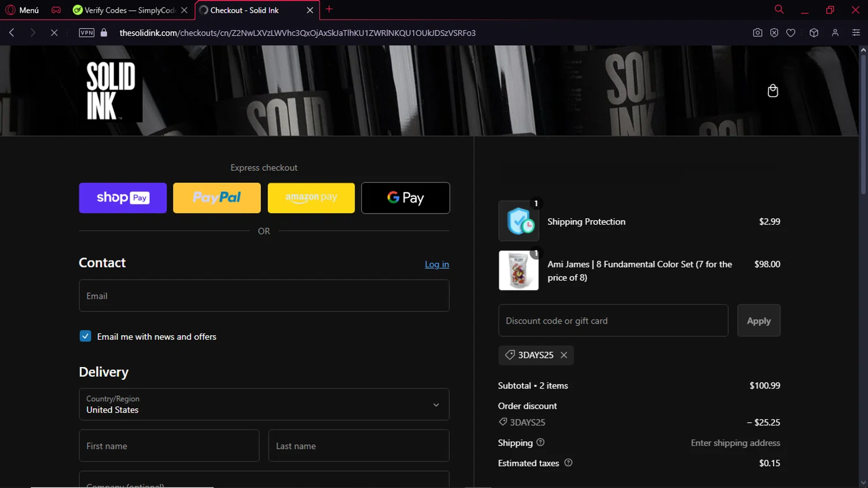Image resolution: width=868 pixels, height=488 pixels.
Task: Toggle the VPN badge
Action: pyautogui.click(x=87, y=33)
